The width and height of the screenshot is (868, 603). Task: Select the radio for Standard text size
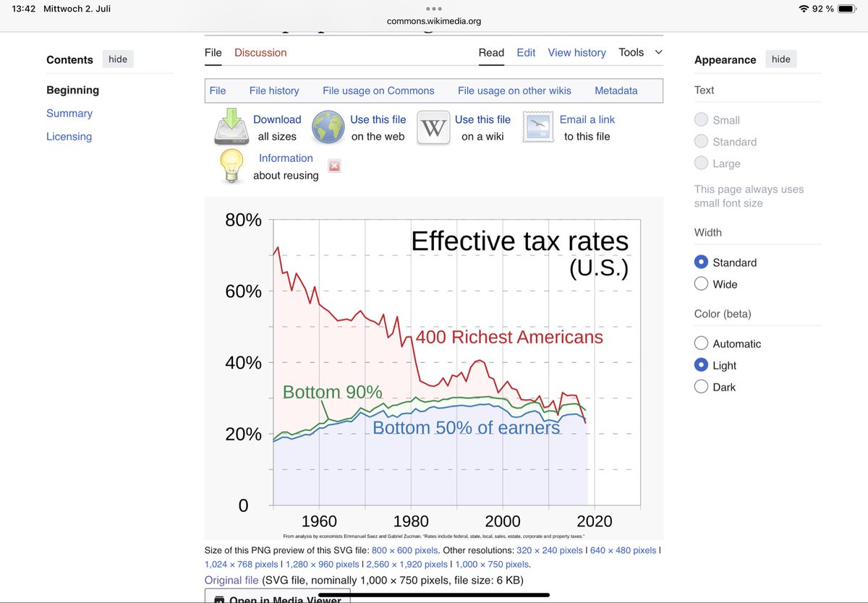(x=701, y=142)
